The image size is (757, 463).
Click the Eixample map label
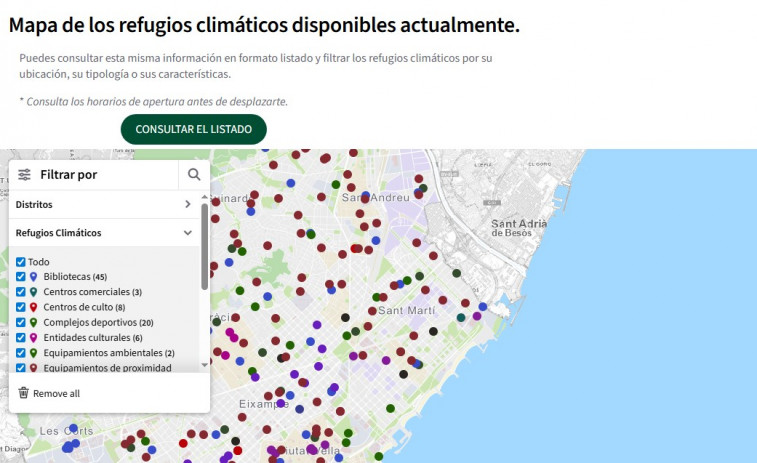pos(264,404)
